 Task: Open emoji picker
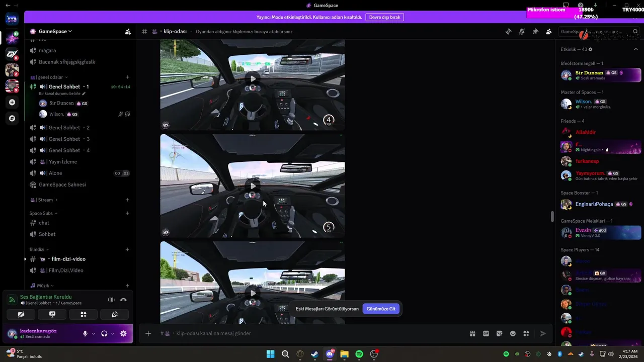[x=513, y=333]
